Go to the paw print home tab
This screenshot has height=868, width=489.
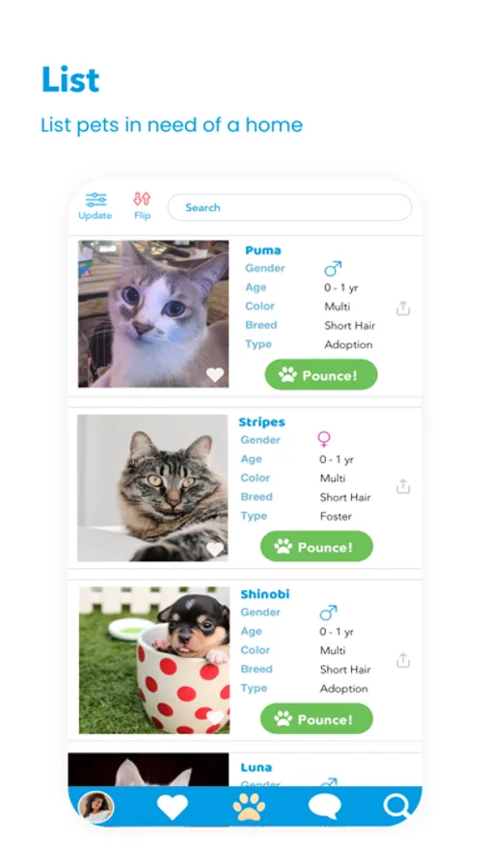coord(249,806)
